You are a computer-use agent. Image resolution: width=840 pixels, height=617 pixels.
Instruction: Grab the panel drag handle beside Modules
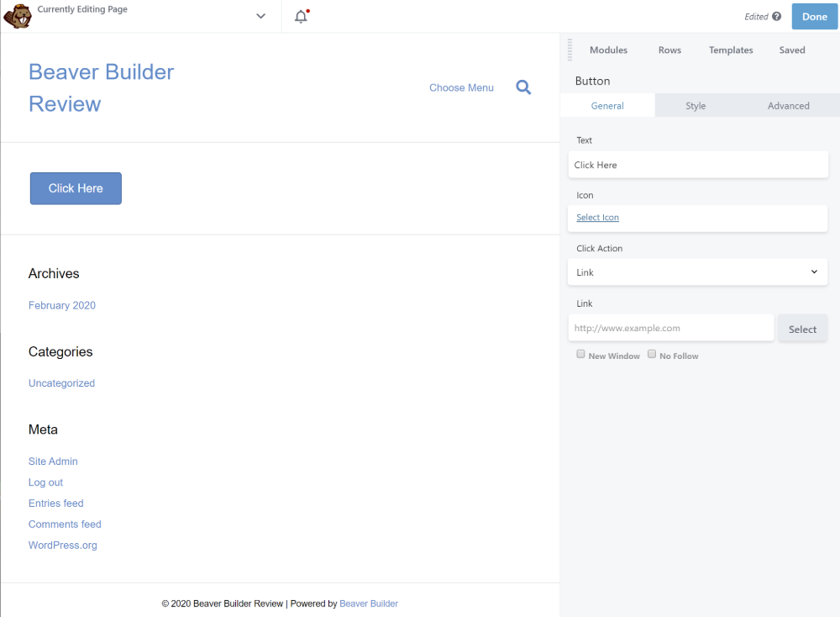point(570,50)
